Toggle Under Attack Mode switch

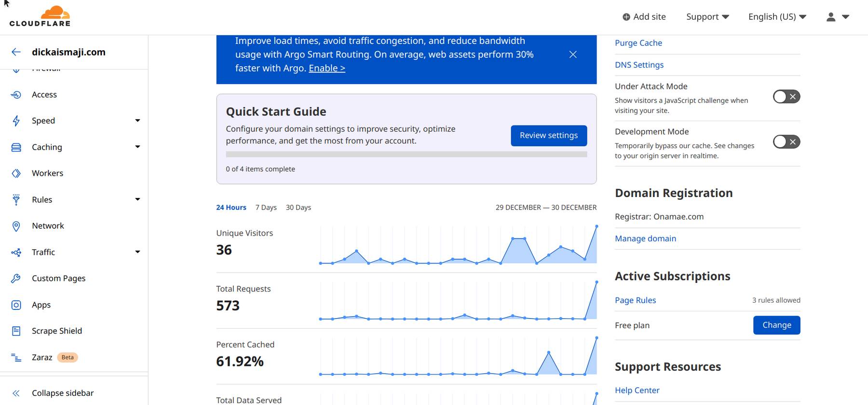787,97
